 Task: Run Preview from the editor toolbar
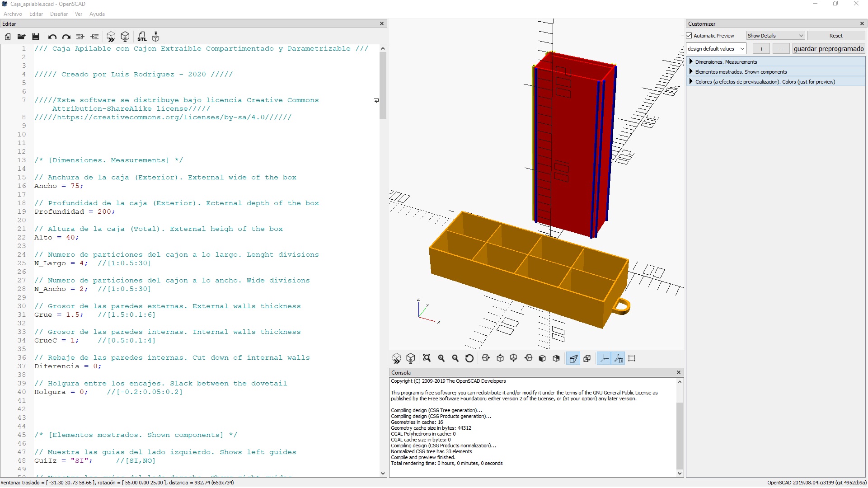[x=111, y=37]
